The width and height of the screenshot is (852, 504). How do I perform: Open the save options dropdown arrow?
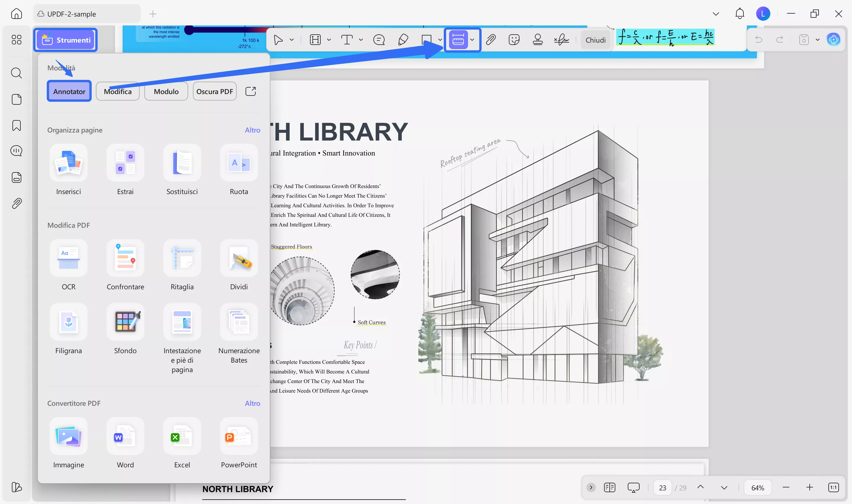pos(818,40)
